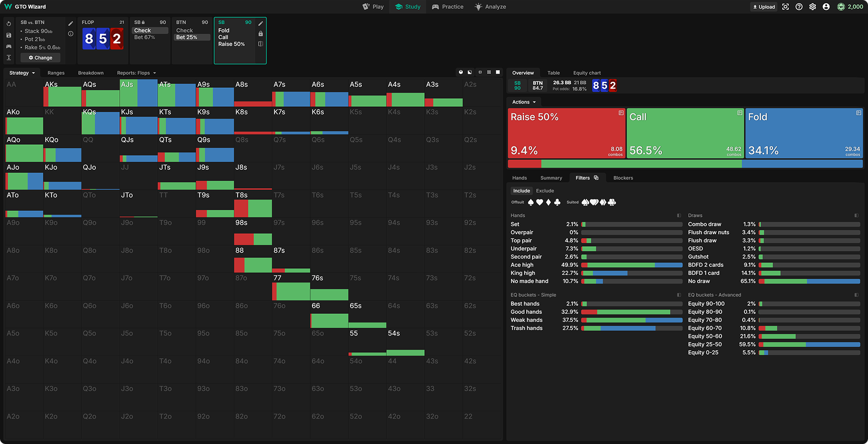Viewport: 868px width, 444px height.
Task: Click the expand icon on the Raise 50% card
Action: (621, 113)
